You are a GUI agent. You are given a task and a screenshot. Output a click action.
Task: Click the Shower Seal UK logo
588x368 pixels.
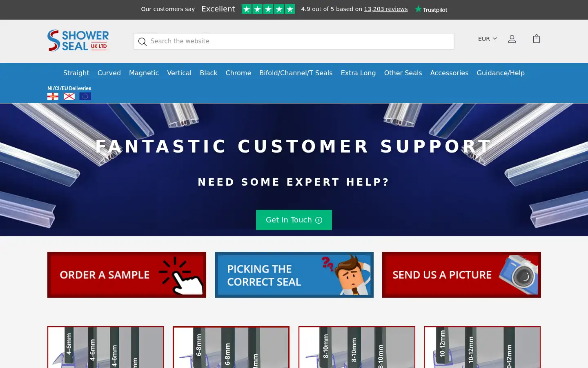coord(78,40)
